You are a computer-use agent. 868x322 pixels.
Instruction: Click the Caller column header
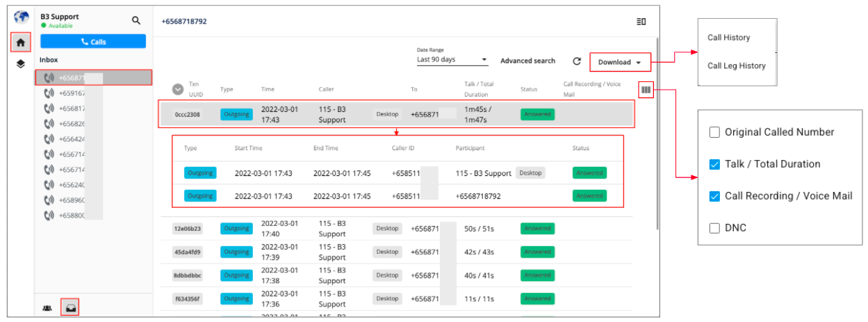click(x=326, y=89)
